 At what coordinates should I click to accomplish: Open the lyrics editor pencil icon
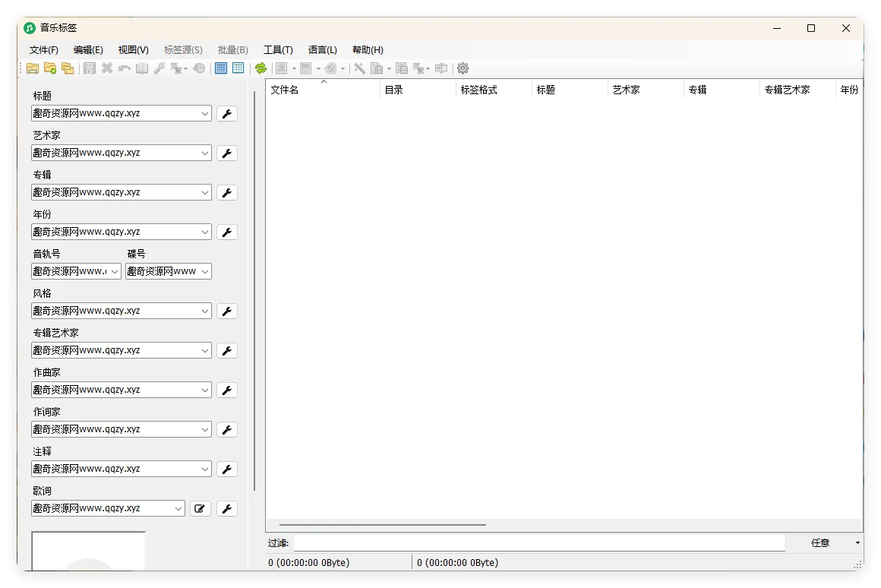(200, 508)
